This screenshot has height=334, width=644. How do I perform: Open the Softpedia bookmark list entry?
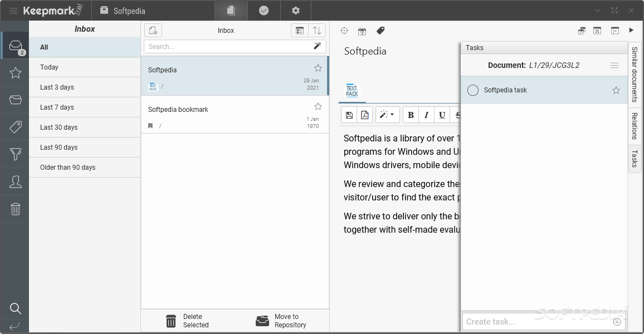(234, 115)
